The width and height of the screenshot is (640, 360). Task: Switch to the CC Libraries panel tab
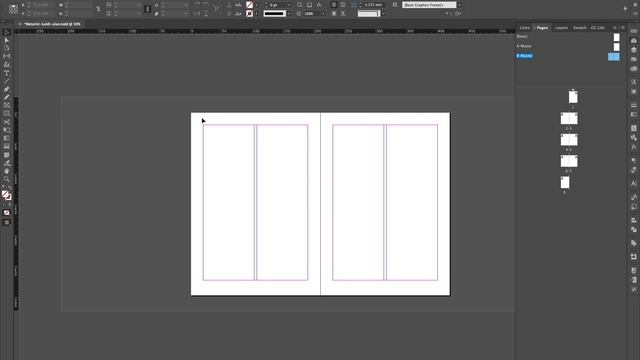pyautogui.click(x=598, y=28)
